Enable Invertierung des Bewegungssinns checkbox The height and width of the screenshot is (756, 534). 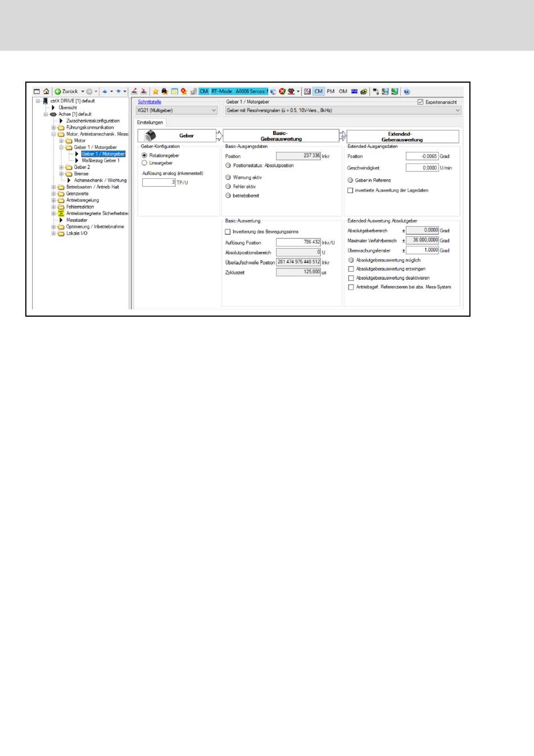click(228, 232)
